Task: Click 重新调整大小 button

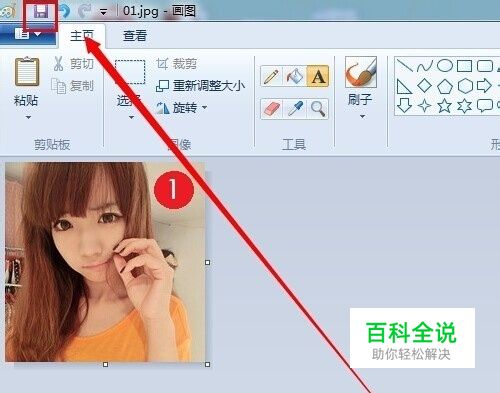Action: (200, 86)
